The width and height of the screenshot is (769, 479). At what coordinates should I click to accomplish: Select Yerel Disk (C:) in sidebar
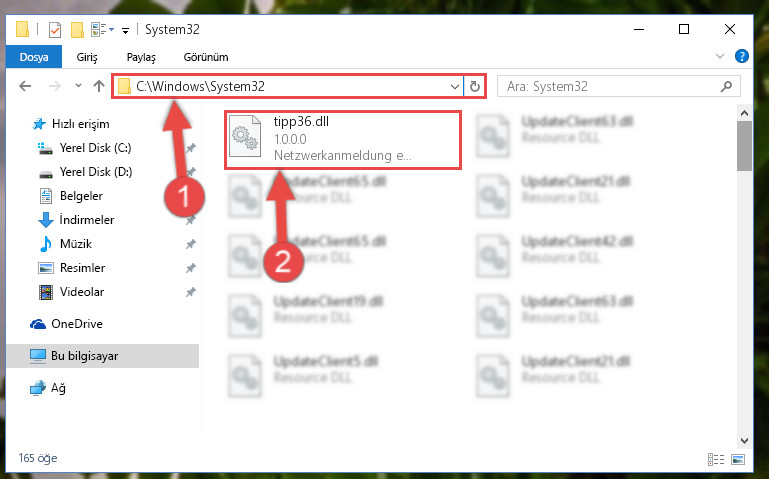pos(95,148)
